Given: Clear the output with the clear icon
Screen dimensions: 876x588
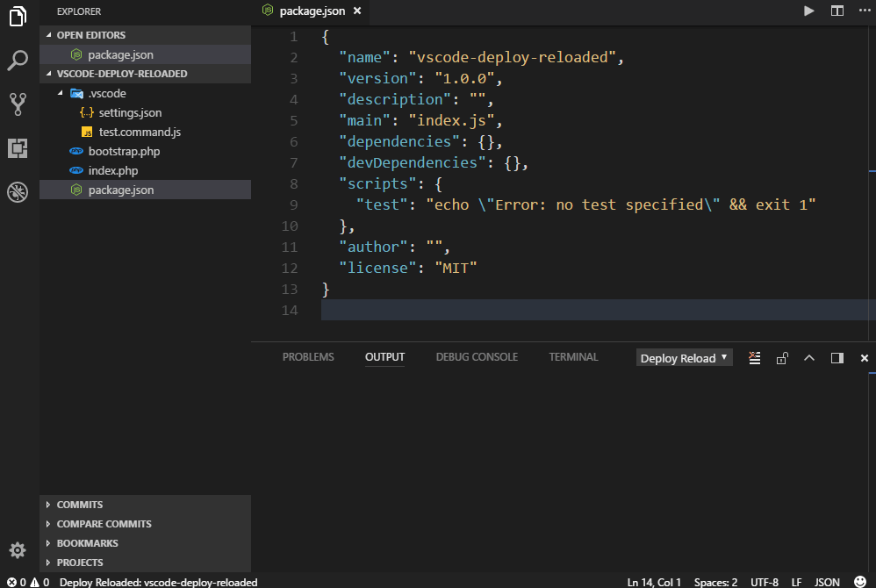Looking at the screenshot, I should click(x=754, y=358).
